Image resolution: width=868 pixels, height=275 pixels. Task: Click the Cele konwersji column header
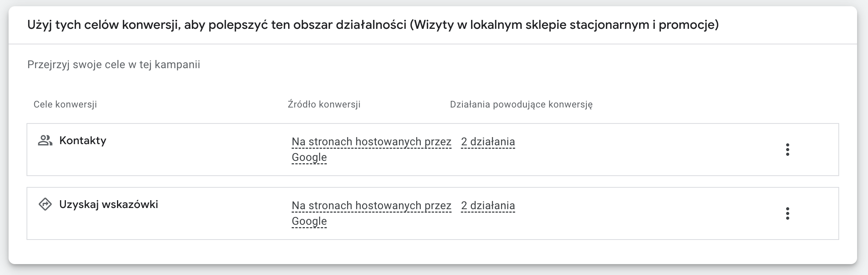(65, 104)
